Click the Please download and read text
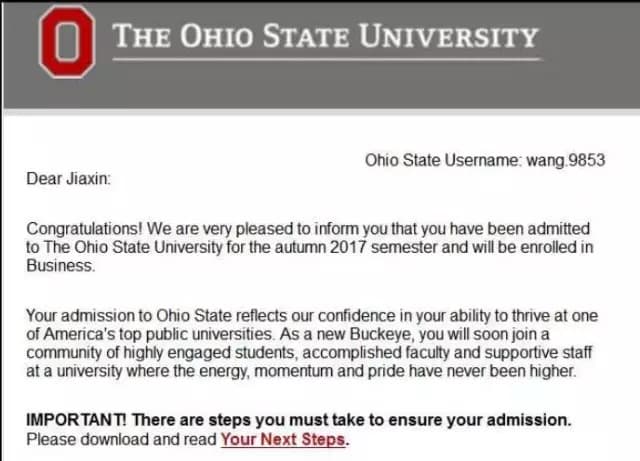 coord(122,440)
